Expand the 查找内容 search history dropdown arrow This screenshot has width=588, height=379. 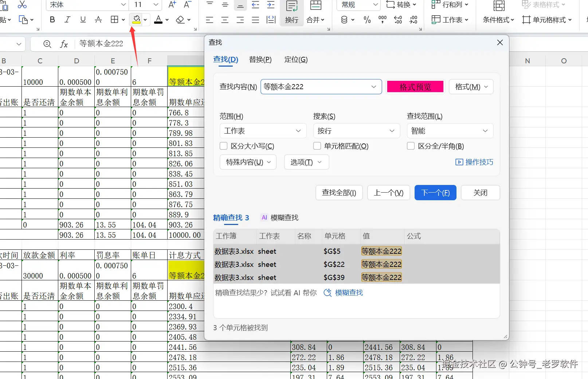click(374, 87)
